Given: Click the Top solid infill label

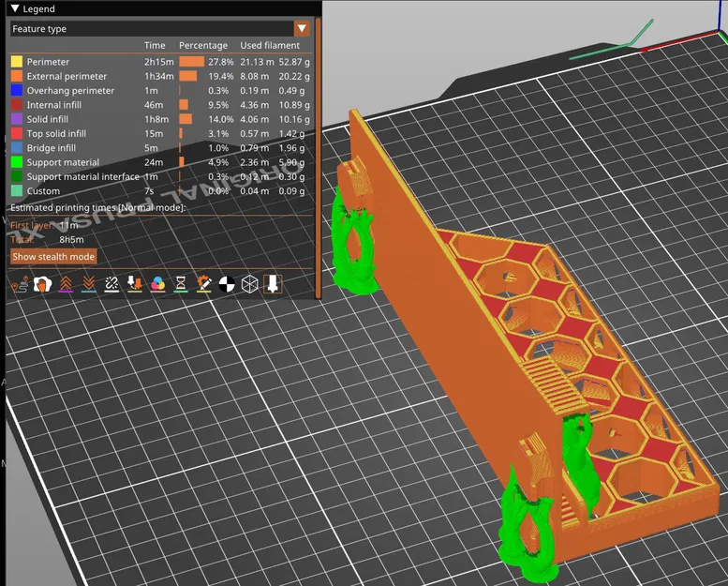Looking at the screenshot, I should pyautogui.click(x=56, y=134).
